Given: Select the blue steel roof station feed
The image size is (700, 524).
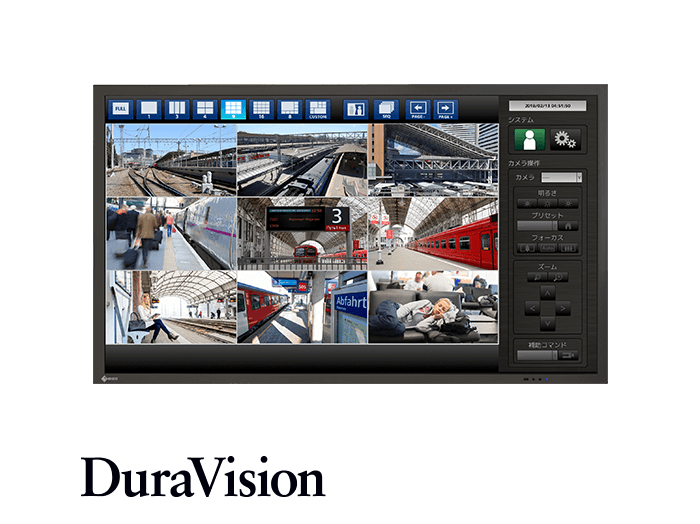Looking at the screenshot, I should point(433,160).
